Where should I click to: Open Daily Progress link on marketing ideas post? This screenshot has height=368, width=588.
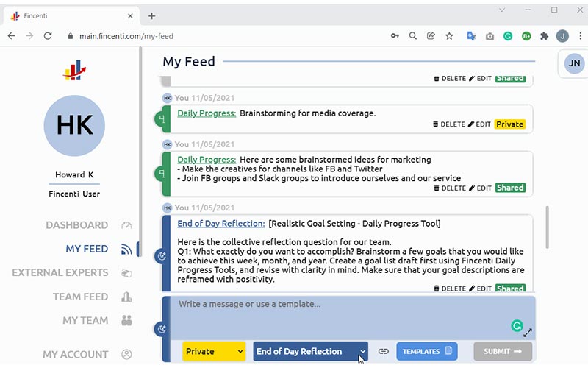207,160
